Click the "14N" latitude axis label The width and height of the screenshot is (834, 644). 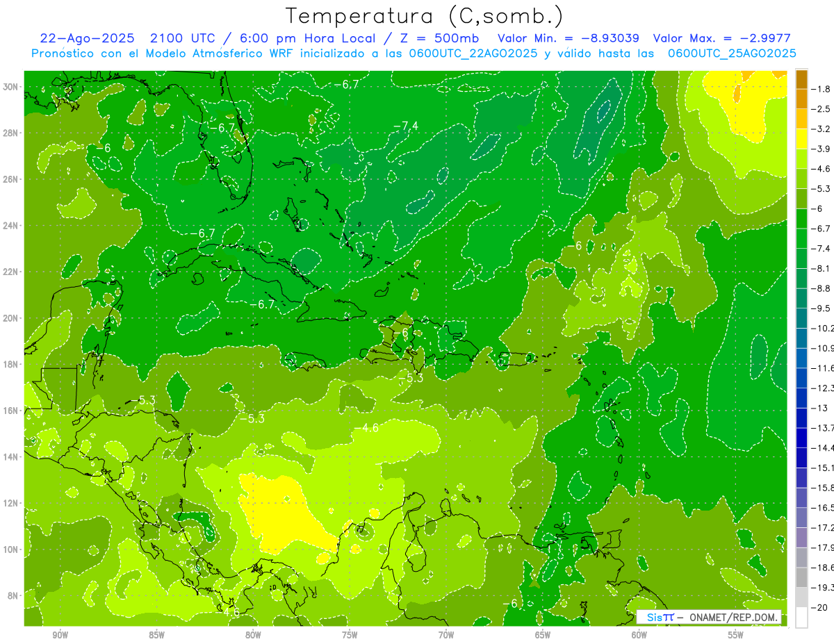pos(10,456)
